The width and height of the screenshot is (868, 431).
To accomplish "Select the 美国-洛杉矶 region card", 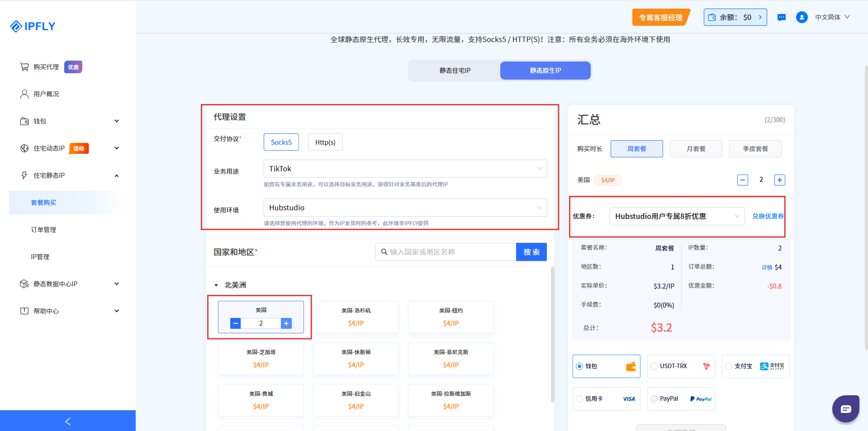I will 356,317.
